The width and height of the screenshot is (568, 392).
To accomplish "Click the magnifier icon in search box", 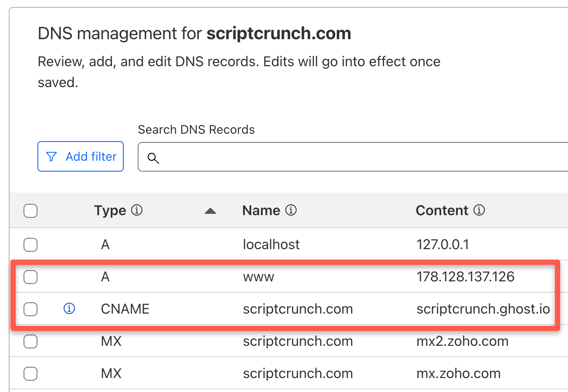I will pyautogui.click(x=153, y=158).
